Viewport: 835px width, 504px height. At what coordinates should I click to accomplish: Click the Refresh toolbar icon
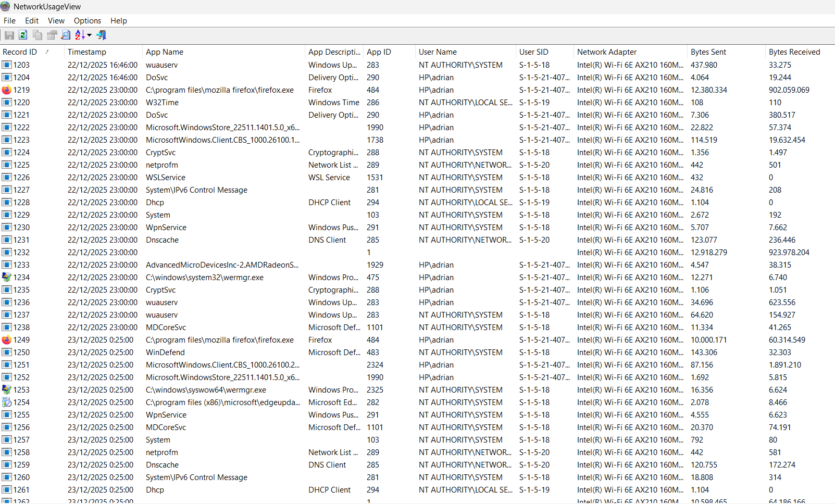(23, 35)
